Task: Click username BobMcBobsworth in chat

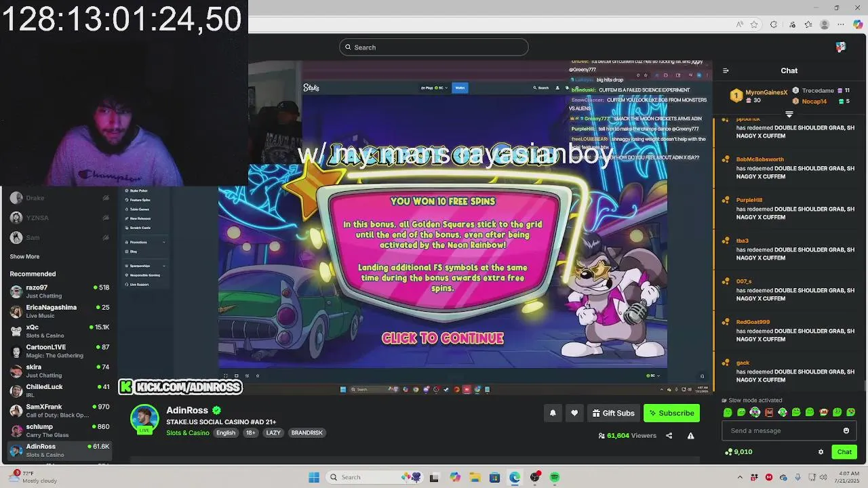Action: (x=760, y=159)
